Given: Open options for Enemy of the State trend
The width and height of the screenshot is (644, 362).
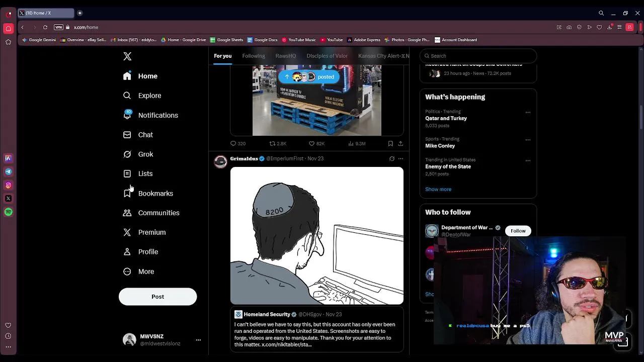Looking at the screenshot, I should pos(528,160).
